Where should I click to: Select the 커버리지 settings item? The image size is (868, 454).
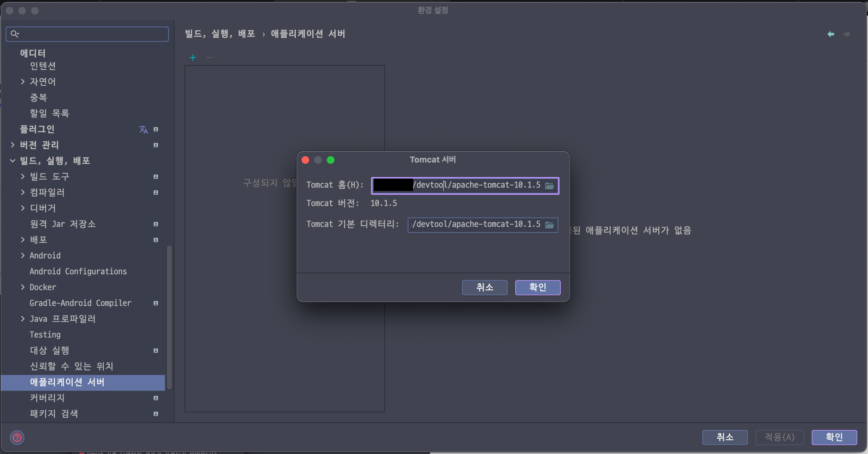47,398
